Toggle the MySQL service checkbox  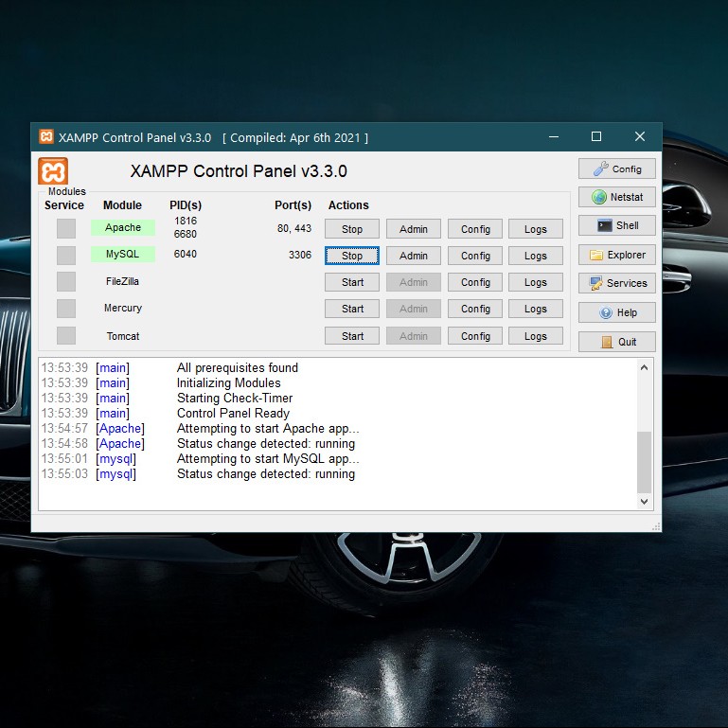(66, 256)
